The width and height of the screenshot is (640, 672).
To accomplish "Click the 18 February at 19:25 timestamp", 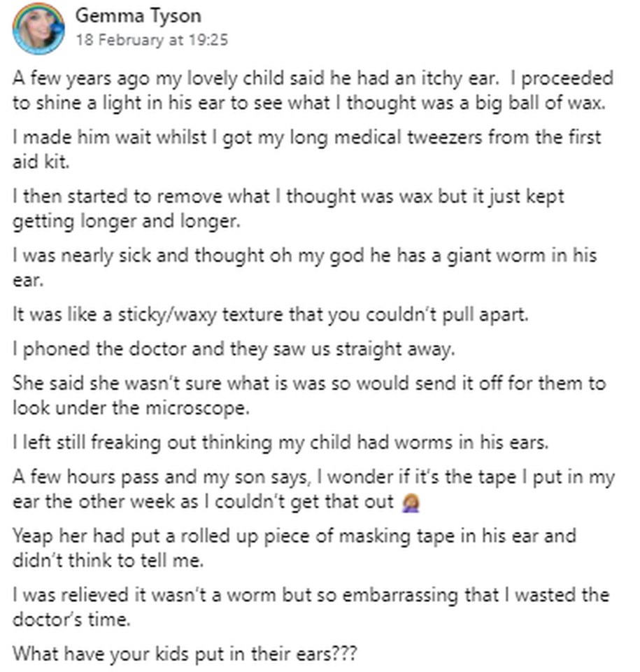I will pos(151,40).
